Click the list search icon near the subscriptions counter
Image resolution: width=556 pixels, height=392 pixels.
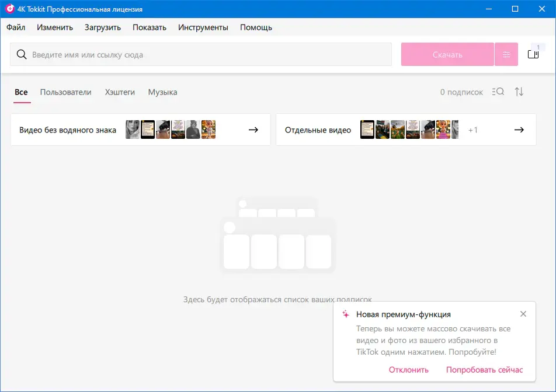point(498,92)
